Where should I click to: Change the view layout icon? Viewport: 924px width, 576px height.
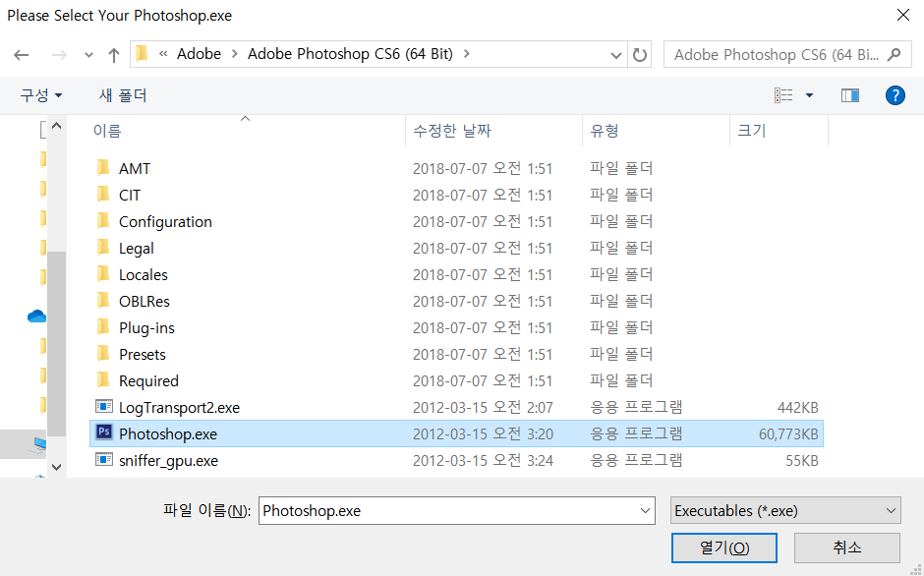pos(783,95)
